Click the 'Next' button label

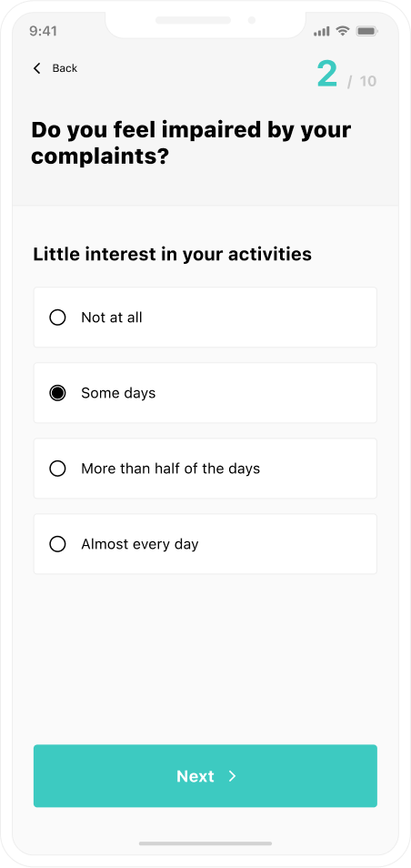click(195, 776)
